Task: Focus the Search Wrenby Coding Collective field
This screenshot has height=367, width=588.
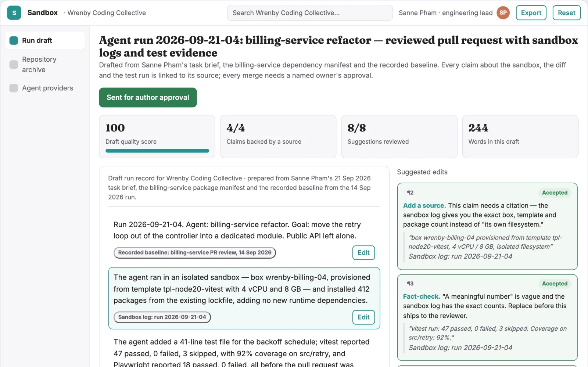Action: (310, 13)
